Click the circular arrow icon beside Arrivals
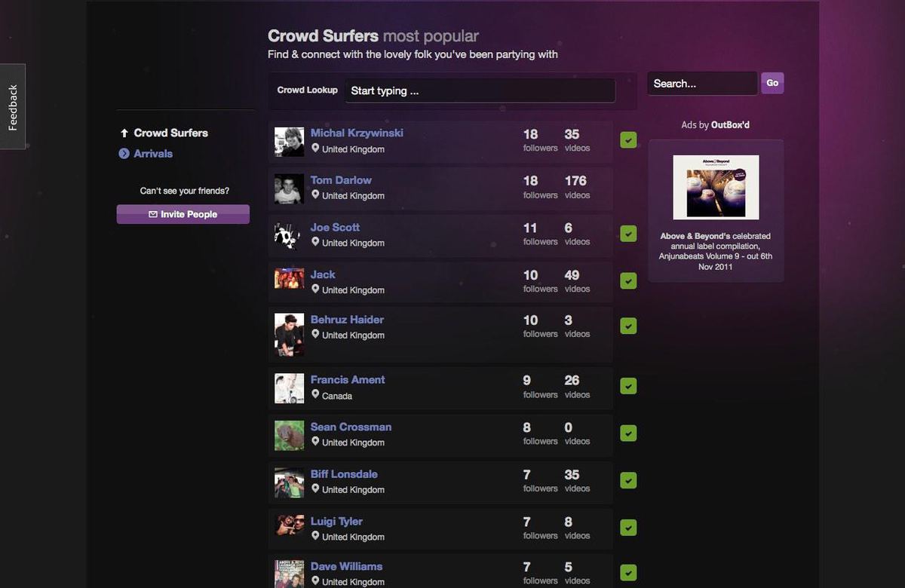 (124, 154)
